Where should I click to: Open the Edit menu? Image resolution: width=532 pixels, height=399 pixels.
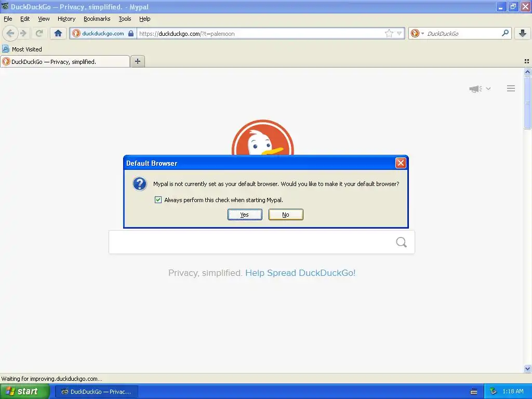tap(25, 19)
